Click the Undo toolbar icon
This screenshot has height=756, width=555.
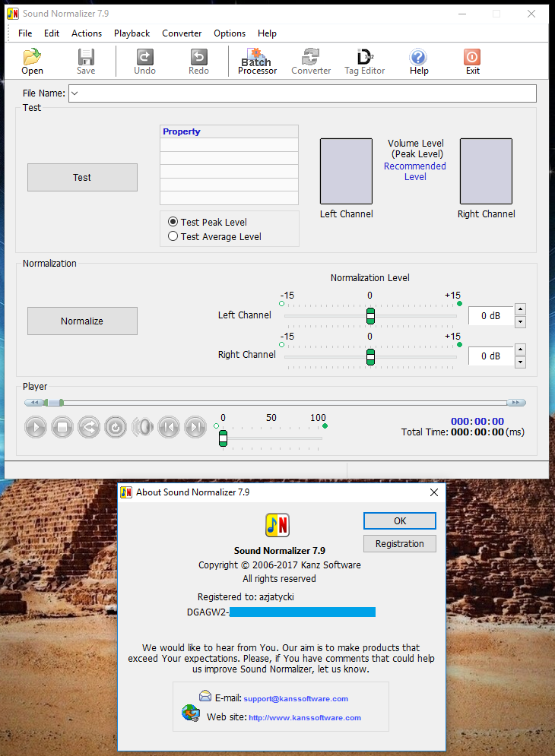144,62
